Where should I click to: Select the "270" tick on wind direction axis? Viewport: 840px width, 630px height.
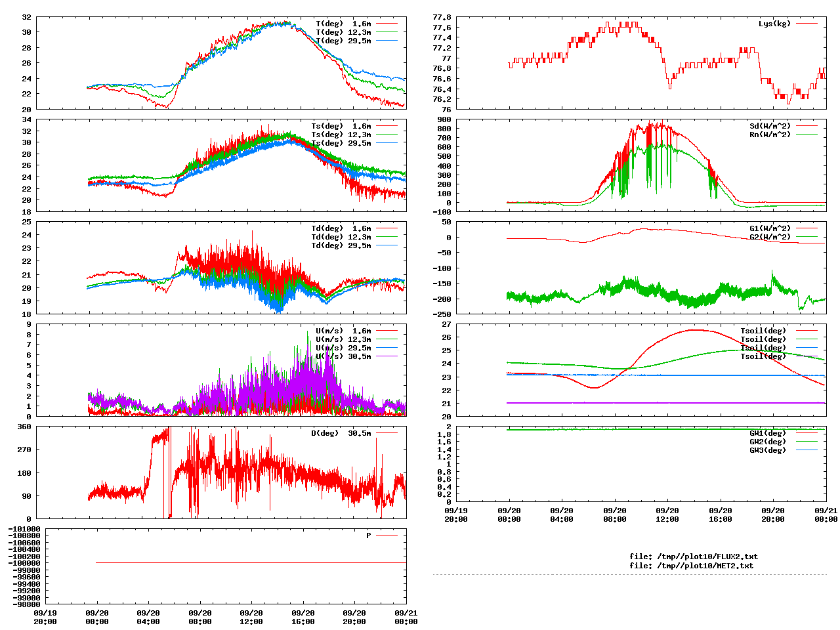[x=24, y=450]
